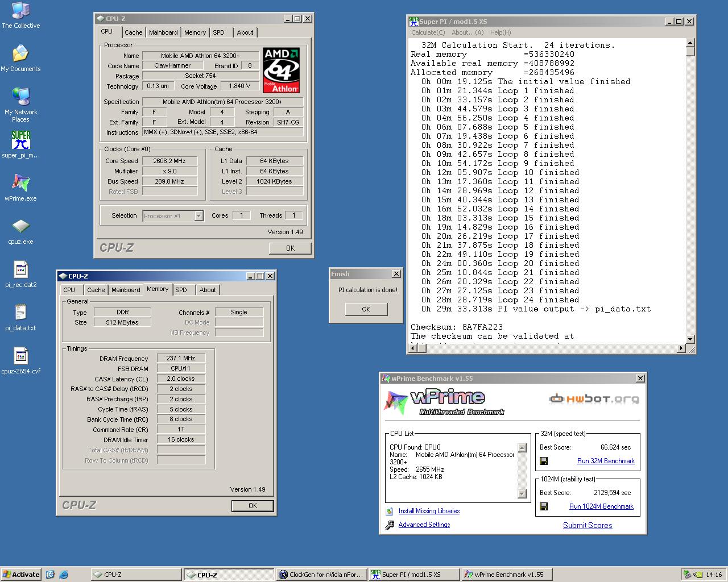The height and width of the screenshot is (582, 728).
Task: Switch to Mainboard tab in bottom CPU-Z
Action: 126,290
